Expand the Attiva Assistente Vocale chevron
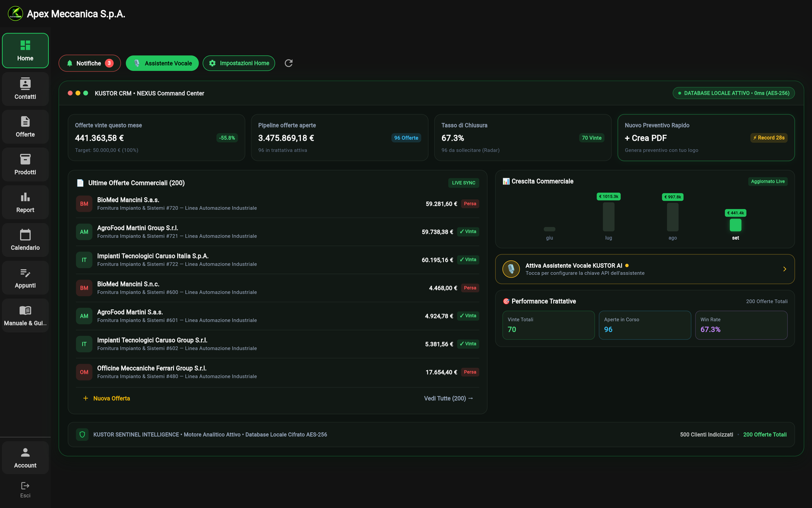 click(784, 269)
